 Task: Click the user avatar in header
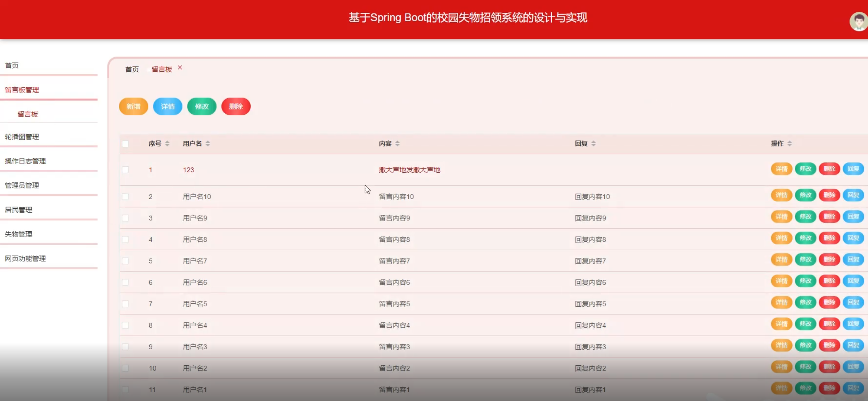point(858,21)
